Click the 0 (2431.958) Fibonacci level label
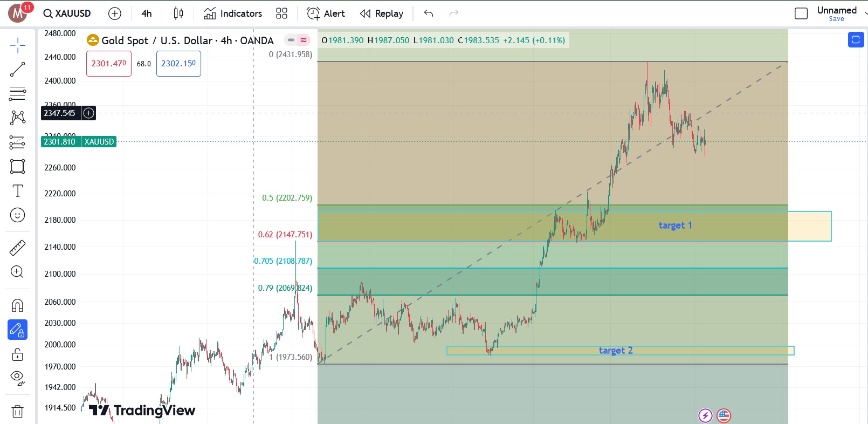This screenshot has width=868, height=424. [290, 54]
